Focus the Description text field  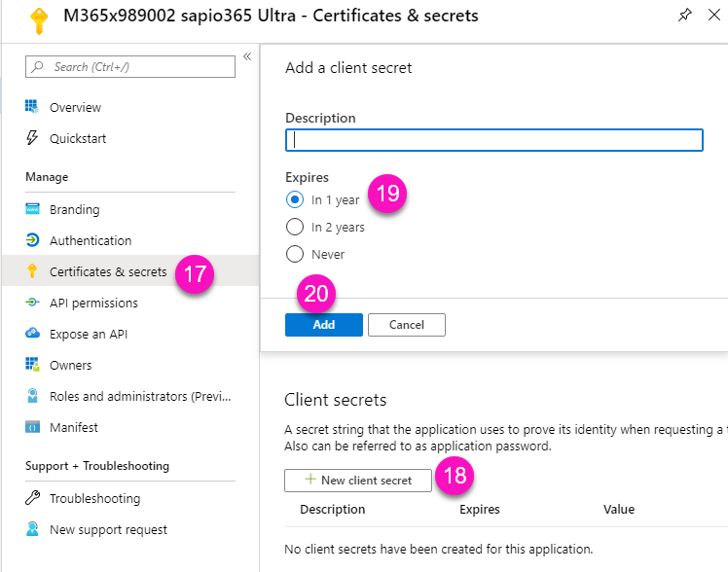pos(493,140)
